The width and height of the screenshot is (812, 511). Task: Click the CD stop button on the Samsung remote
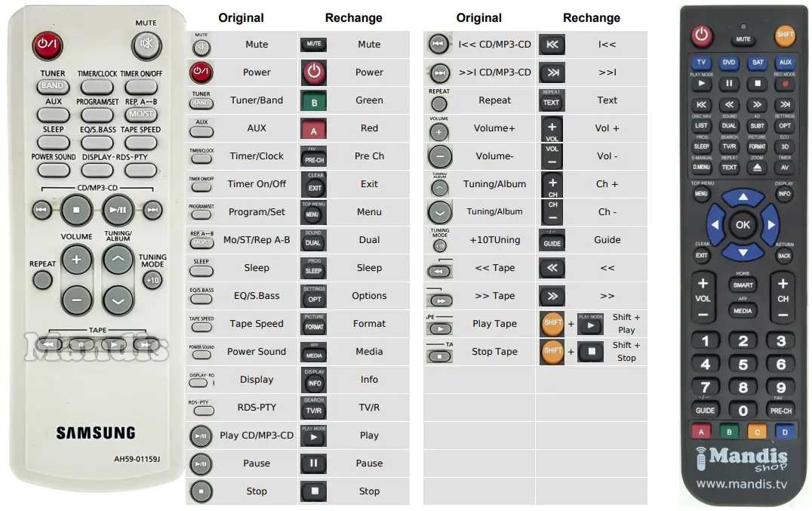tap(76, 209)
